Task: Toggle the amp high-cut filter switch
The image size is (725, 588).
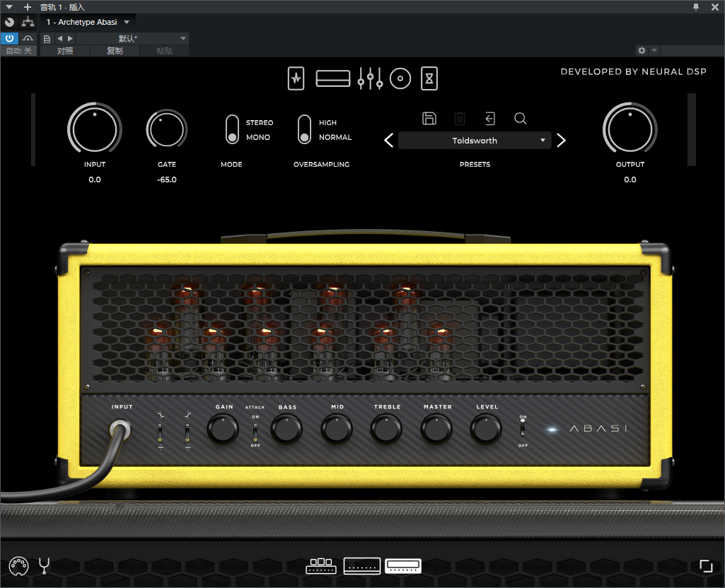Action: 187,433
